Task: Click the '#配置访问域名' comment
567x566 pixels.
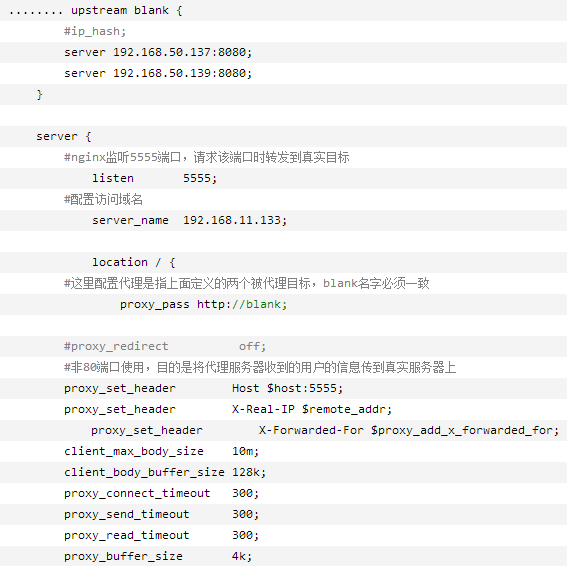Action: click(x=103, y=199)
